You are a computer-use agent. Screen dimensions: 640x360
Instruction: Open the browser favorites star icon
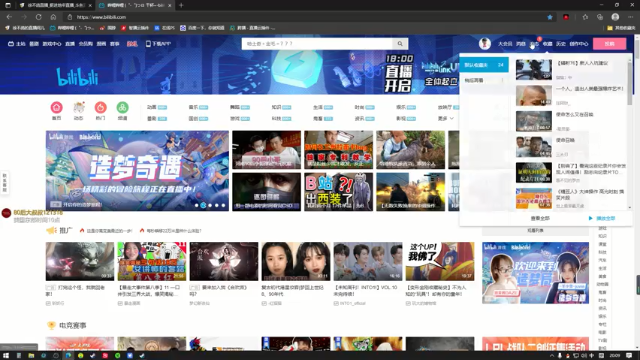[x=585, y=17]
